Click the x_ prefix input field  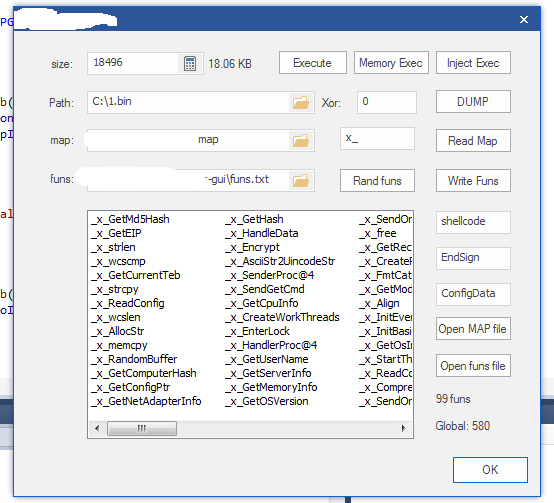[377, 138]
